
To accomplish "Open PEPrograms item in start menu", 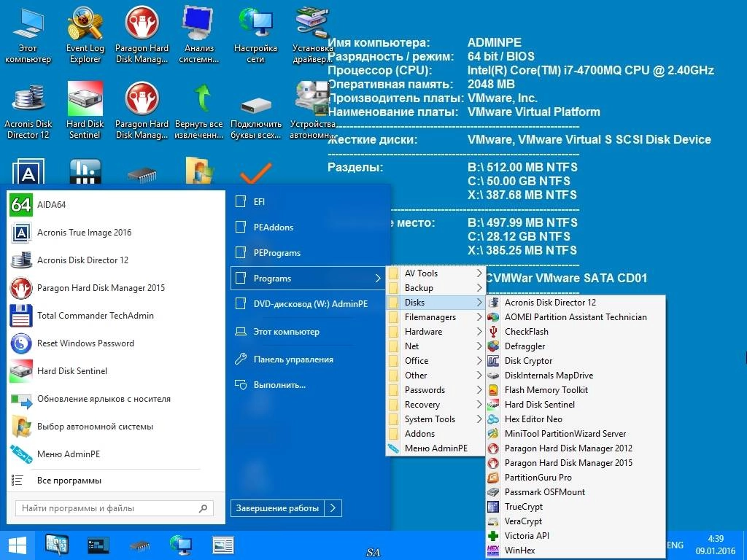I will 308,253.
